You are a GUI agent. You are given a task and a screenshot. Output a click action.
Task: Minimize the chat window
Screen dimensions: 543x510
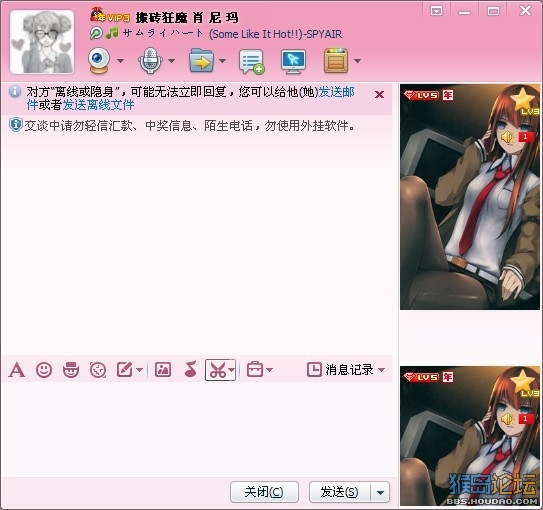tap(464, 12)
